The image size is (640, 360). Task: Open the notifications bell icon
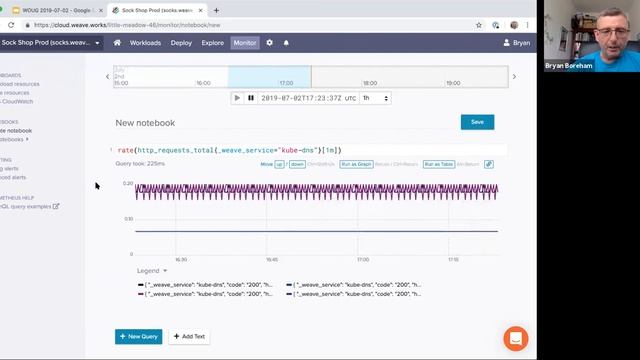click(x=286, y=42)
